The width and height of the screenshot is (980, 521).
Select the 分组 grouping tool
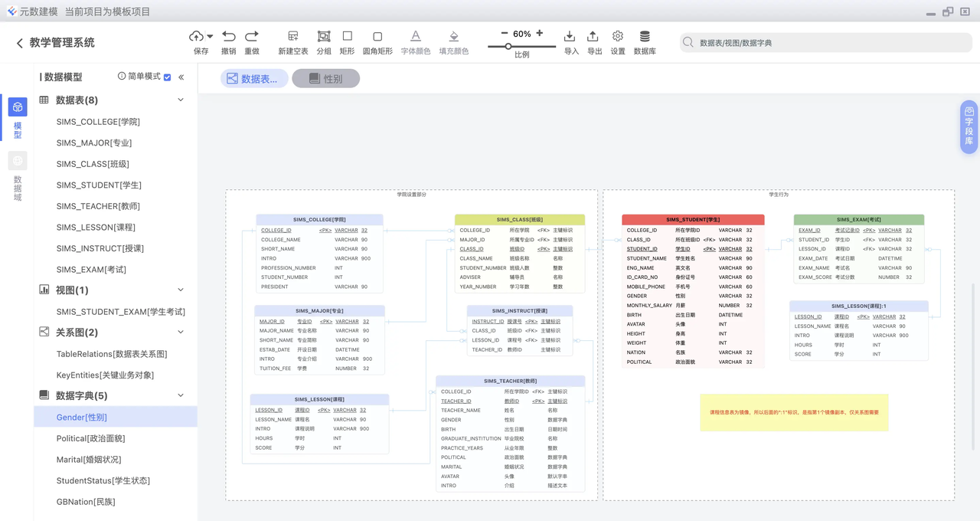tap(323, 36)
